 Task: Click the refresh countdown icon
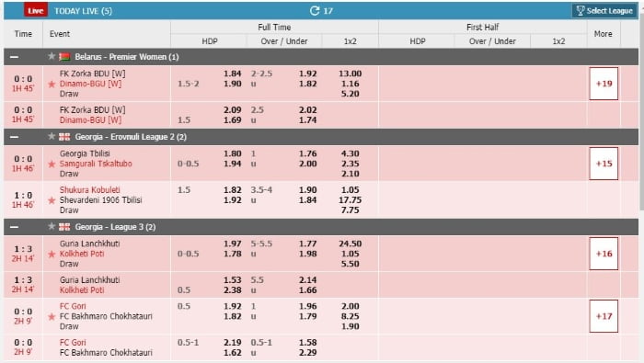tap(315, 11)
